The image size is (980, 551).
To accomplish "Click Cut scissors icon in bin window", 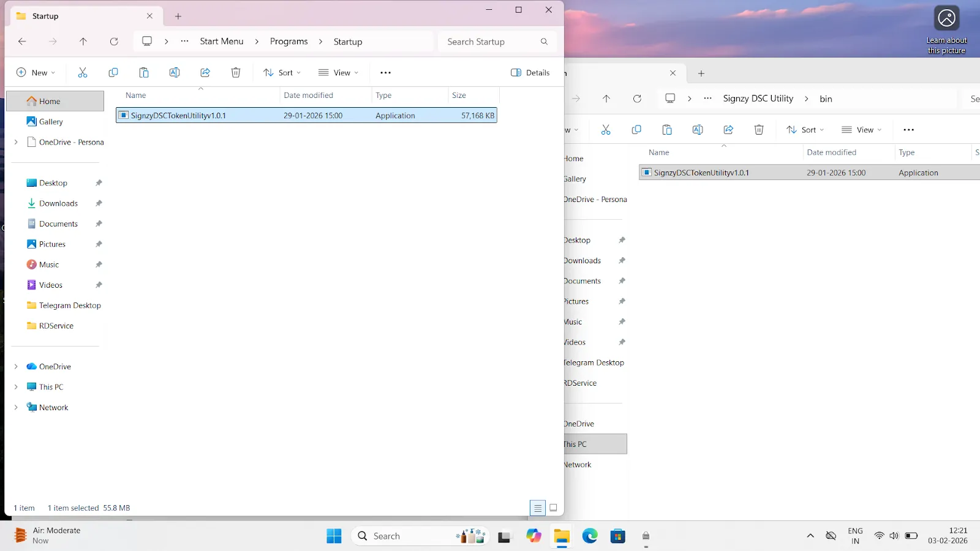I will (x=606, y=130).
